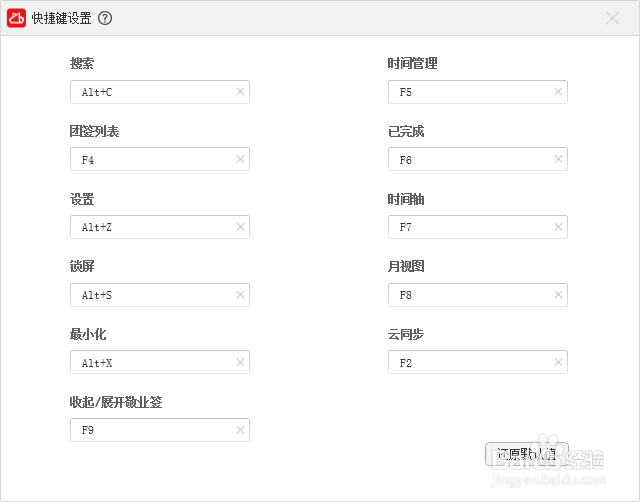Clear the 设置 shortcut Alt+Z
Viewport: 640px width, 502px height.
point(240,227)
